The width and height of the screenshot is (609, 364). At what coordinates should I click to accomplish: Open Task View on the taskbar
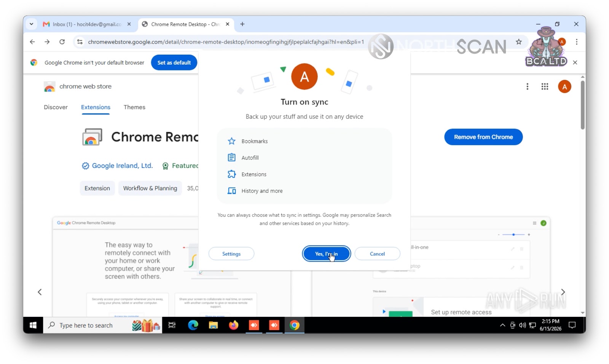click(x=172, y=325)
